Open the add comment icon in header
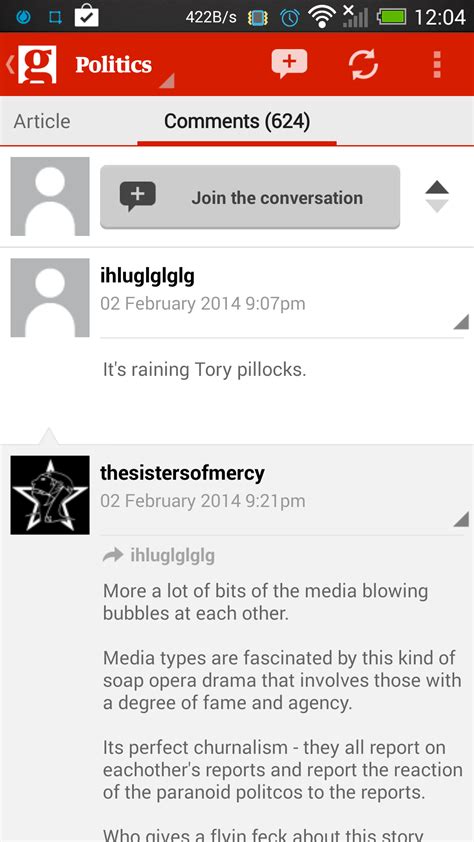The width and height of the screenshot is (474, 842). pos(289,64)
